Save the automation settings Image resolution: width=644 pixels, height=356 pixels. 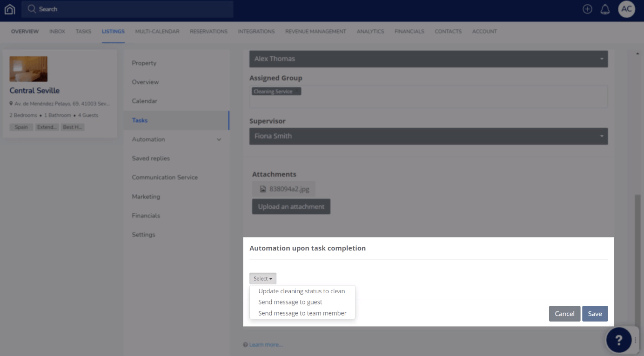(x=595, y=314)
